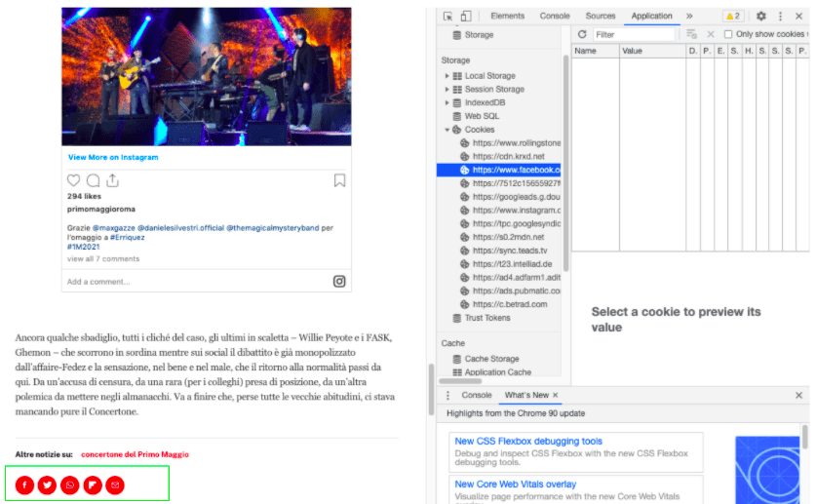Share via the Flipboard icon
816x504 pixels.
[93, 485]
